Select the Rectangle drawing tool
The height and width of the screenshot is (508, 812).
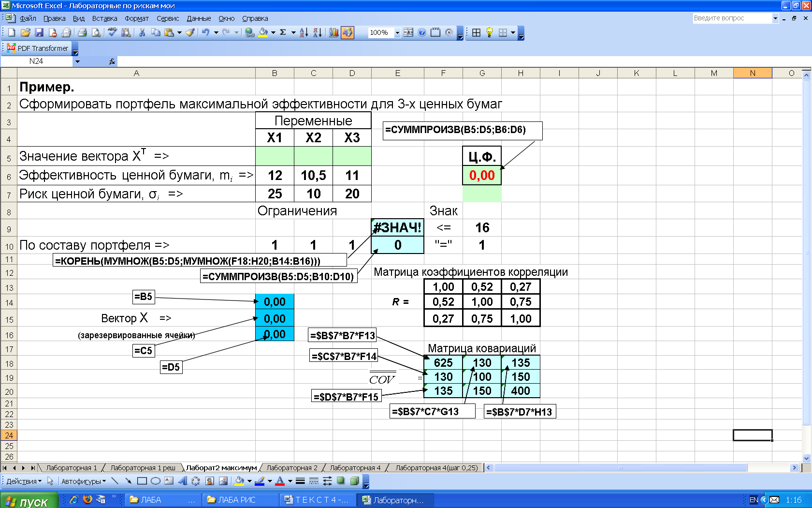point(142,481)
